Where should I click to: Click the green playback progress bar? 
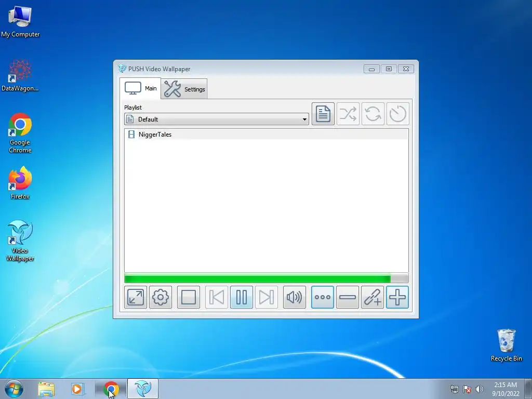[x=267, y=278]
